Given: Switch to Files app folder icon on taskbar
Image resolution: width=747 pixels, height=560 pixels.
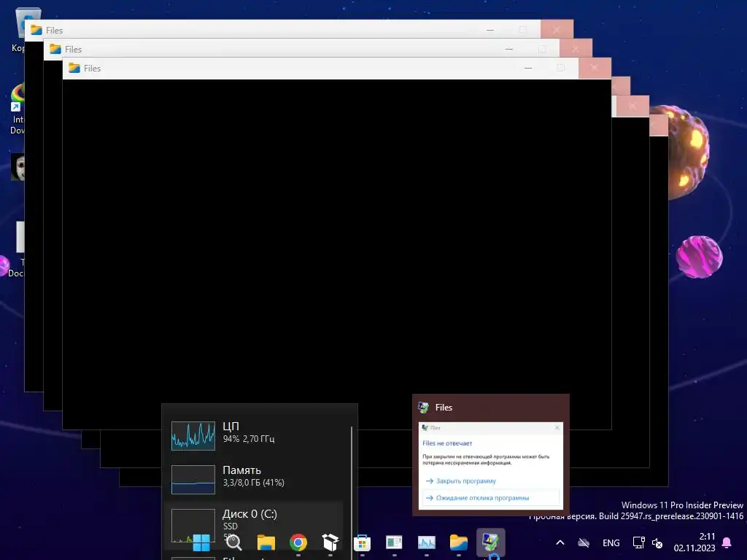Looking at the screenshot, I should click(x=458, y=542).
